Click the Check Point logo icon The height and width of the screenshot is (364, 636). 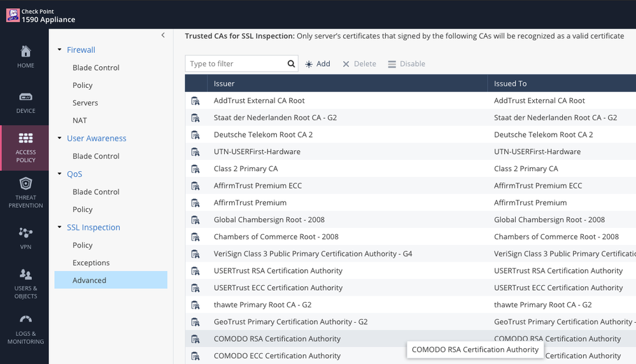(x=13, y=15)
